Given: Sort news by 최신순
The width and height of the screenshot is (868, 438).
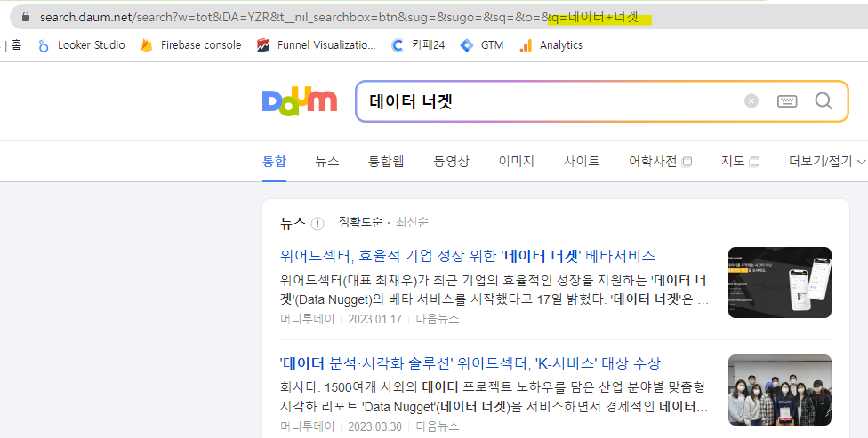Looking at the screenshot, I should pyautogui.click(x=412, y=222).
